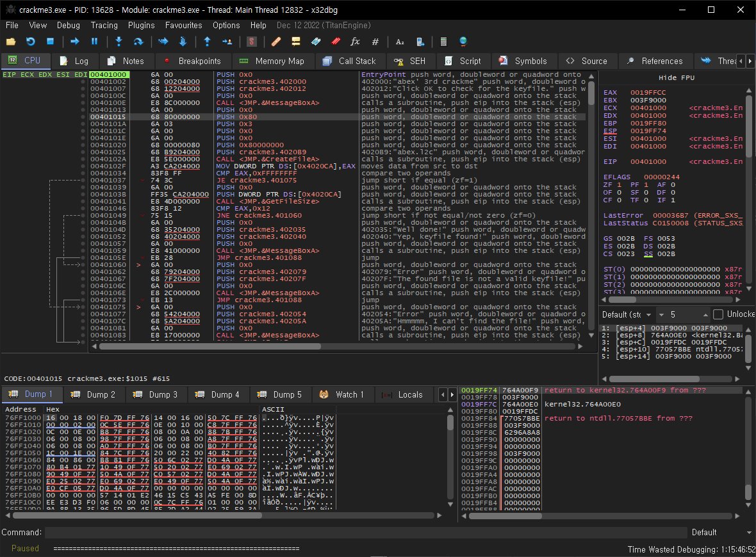Viewport: 756px width, 557px height.
Task: Click the Open file folder icon
Action: (x=11, y=42)
